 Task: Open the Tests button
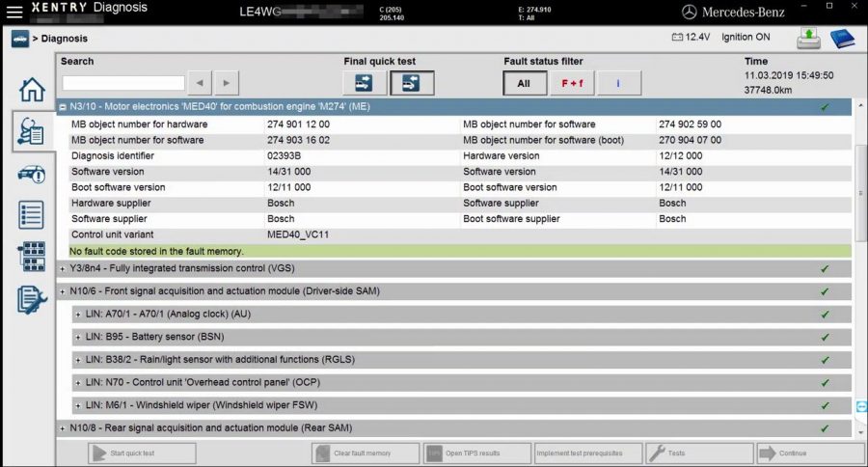(x=700, y=453)
